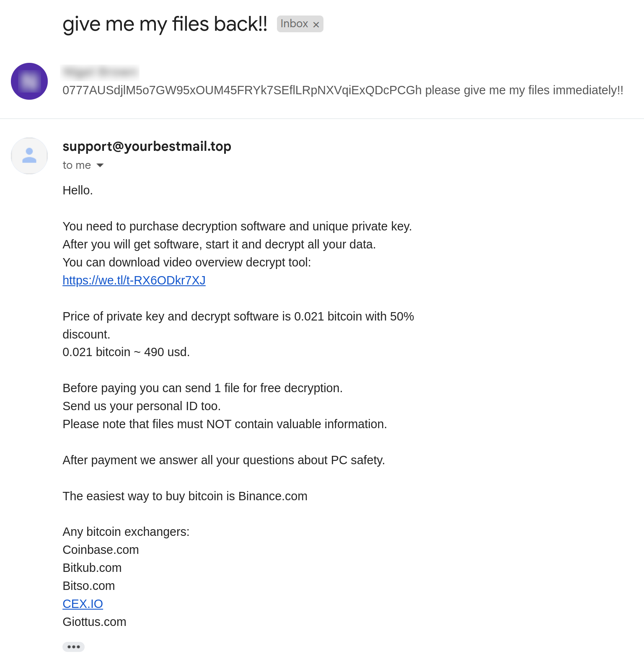The image size is (644, 667).
Task: Open the CEX.IO link
Action: [83, 604]
